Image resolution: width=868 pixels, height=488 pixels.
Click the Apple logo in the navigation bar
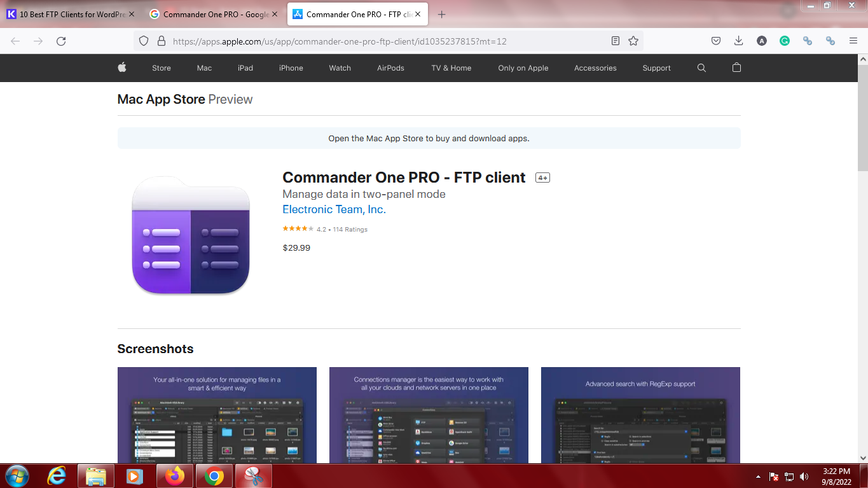tap(122, 67)
